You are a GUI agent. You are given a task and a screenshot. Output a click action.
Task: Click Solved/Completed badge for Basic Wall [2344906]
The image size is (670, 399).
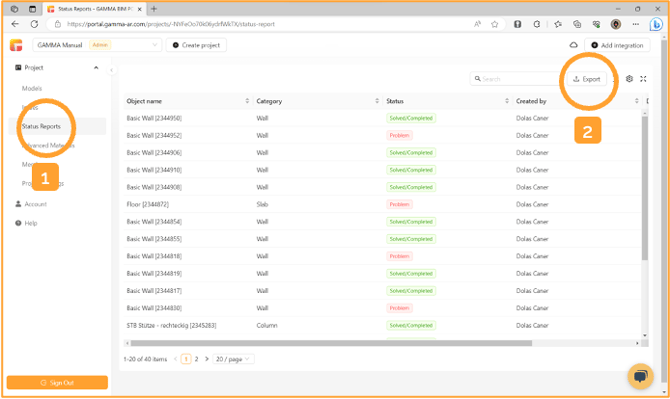[x=411, y=153]
